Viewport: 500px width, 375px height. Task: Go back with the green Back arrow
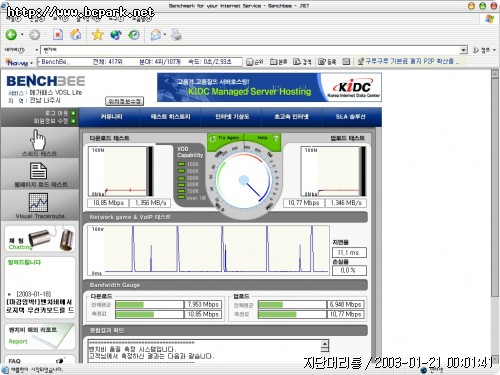click(x=11, y=34)
